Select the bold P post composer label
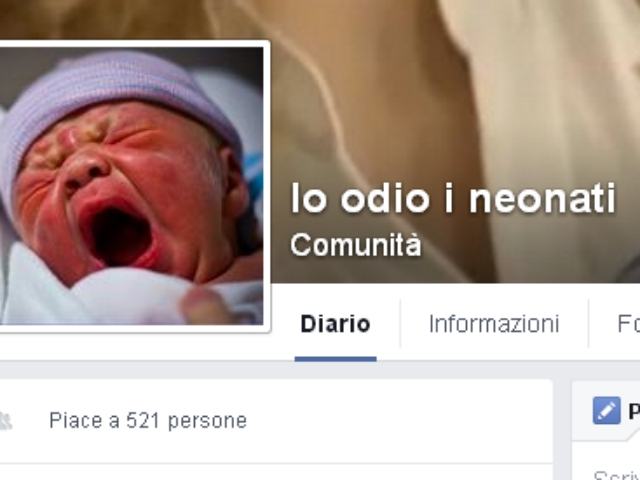Screen dimensions: 640x480 (634, 411)
